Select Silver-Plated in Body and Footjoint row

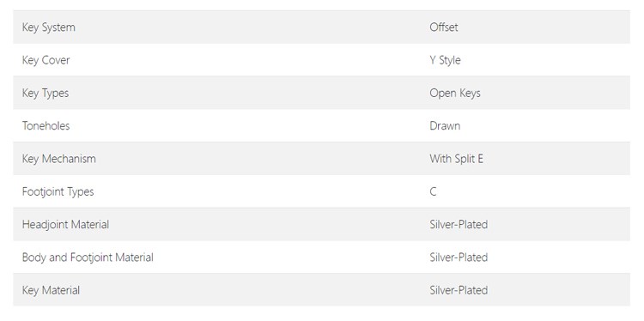459,257
